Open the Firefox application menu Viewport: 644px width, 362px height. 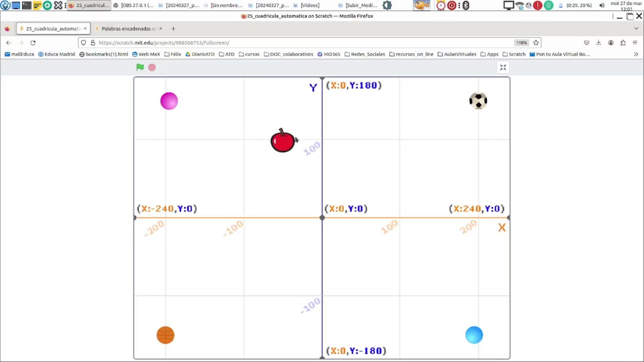635,43
